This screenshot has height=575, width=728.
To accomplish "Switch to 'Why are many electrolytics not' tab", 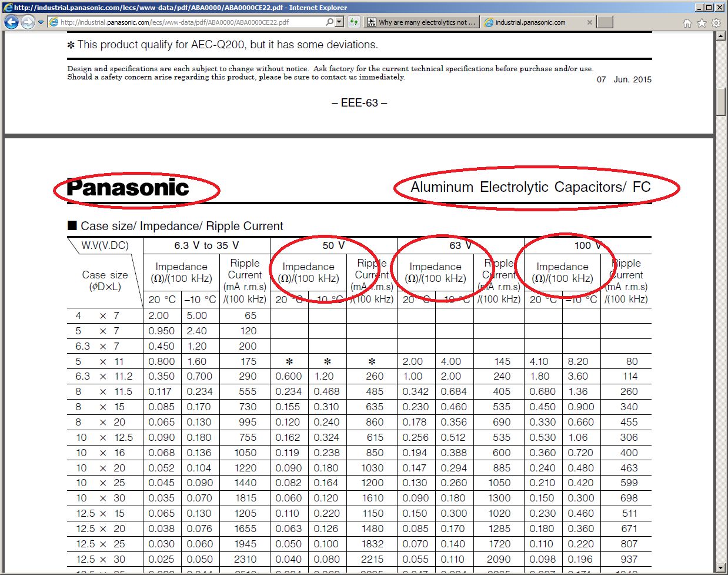I will (421, 22).
